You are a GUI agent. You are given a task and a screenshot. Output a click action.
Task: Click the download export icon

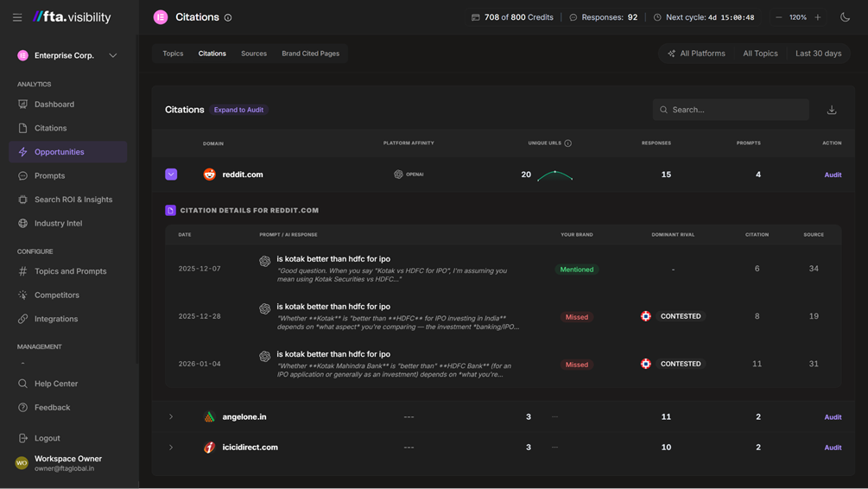[832, 110]
